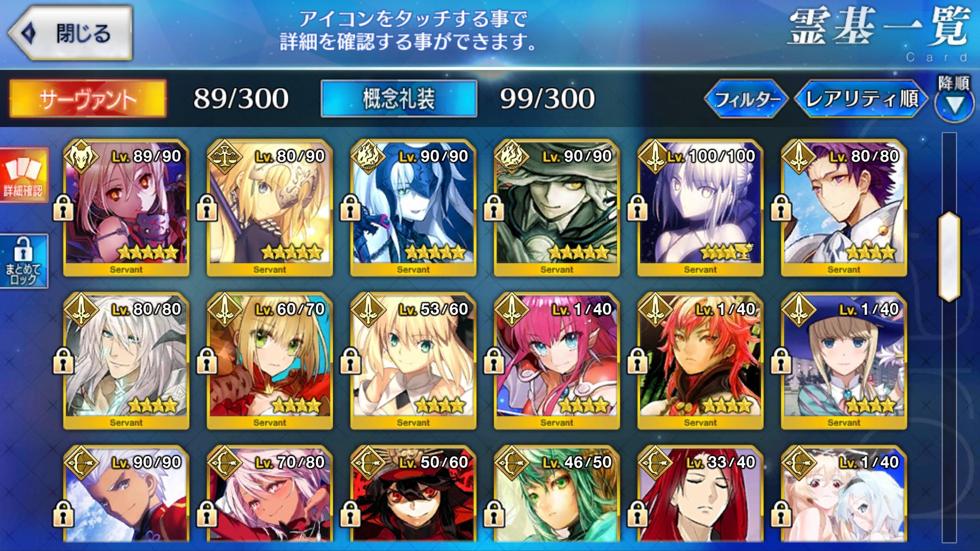Switch to the 概念礼装 tab
Screen dimensions: 980x551
point(399,98)
